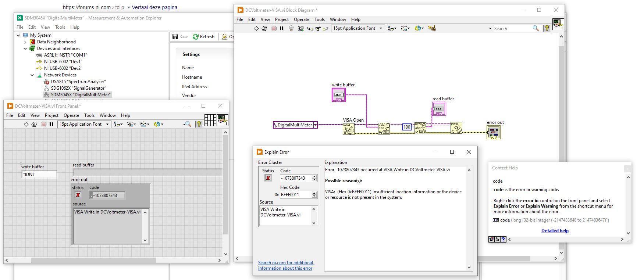Click Detailed help link in Context Help

click(x=555, y=231)
